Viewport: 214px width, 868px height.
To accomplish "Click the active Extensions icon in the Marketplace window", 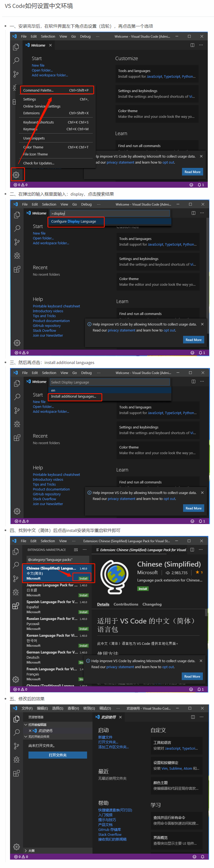I will [16, 606].
